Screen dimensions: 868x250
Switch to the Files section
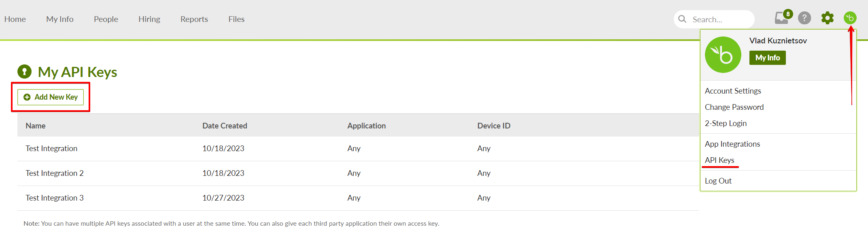coord(236,19)
